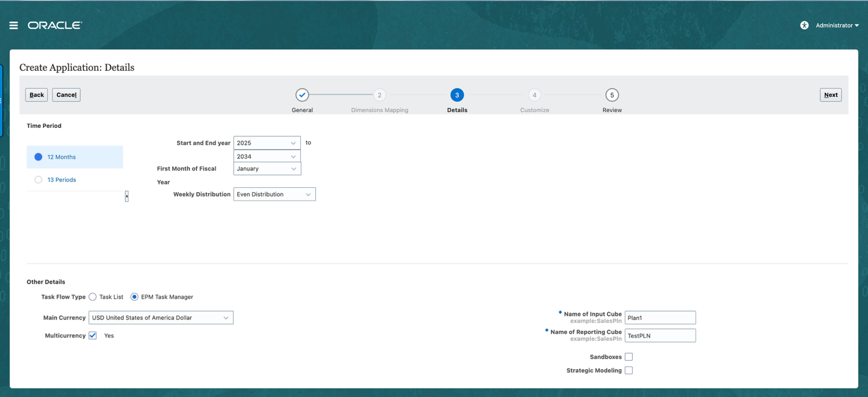Click the Create Application: Details title
This screenshot has width=868, height=397.
tap(77, 67)
